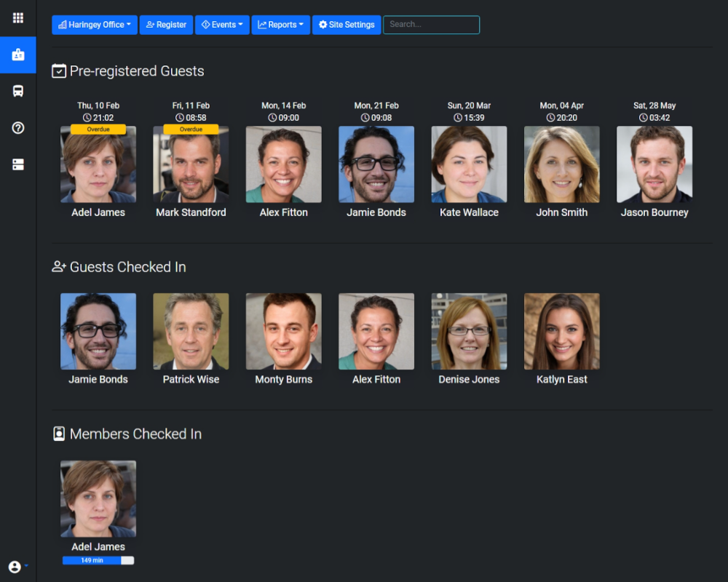Focus the Search input field
The image size is (728, 582).
431,25
